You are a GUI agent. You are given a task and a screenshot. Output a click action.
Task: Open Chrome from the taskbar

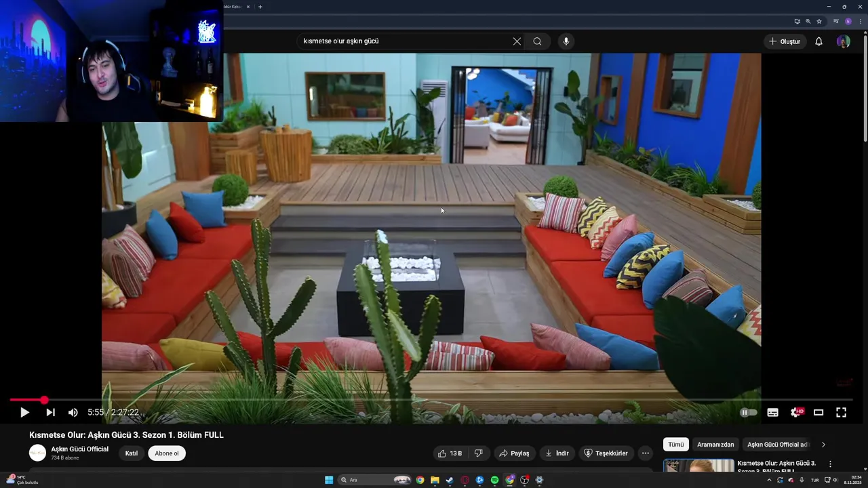[420, 480]
